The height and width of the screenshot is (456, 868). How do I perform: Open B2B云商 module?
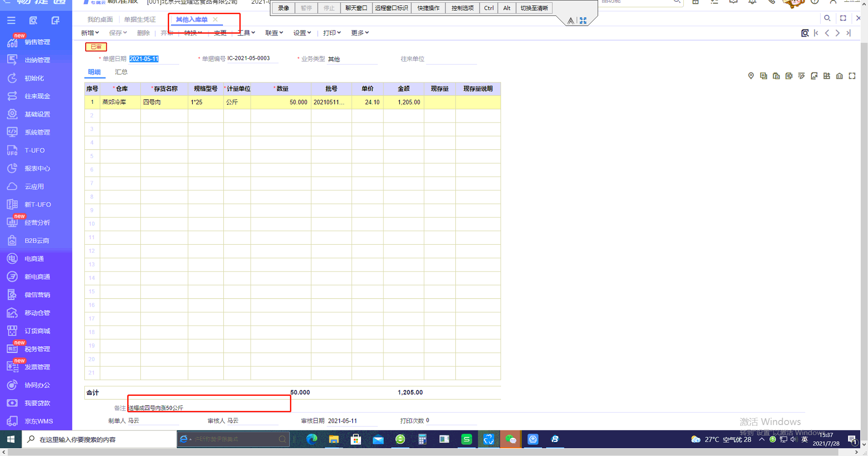[x=36, y=241]
